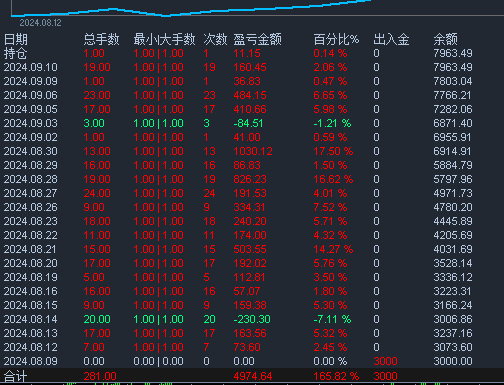
Task: Click the profit value 484.15
Action: [x=250, y=95]
